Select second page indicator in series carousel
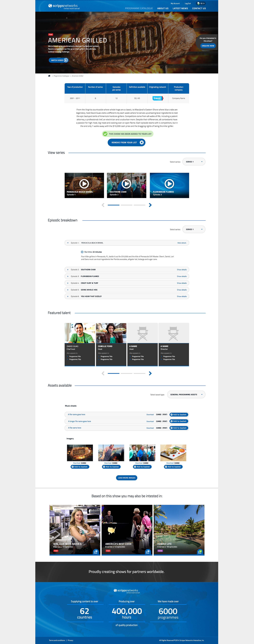The width and height of the screenshot is (254, 644). [126, 205]
